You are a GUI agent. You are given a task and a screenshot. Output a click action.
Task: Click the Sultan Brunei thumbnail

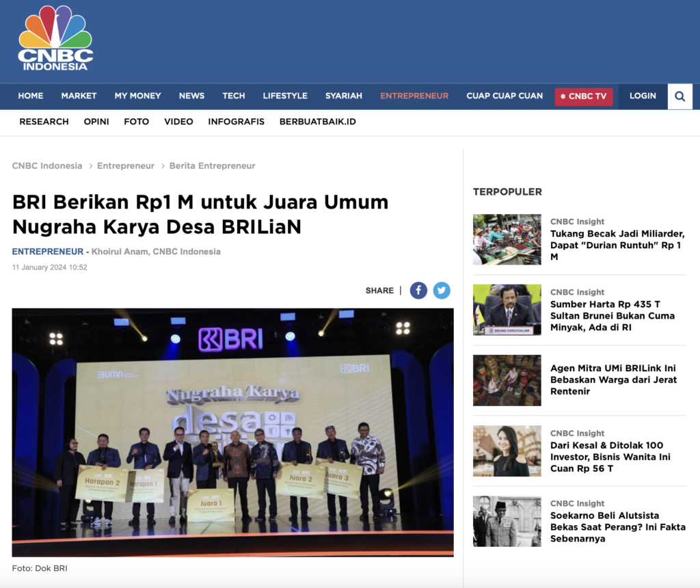(x=507, y=310)
